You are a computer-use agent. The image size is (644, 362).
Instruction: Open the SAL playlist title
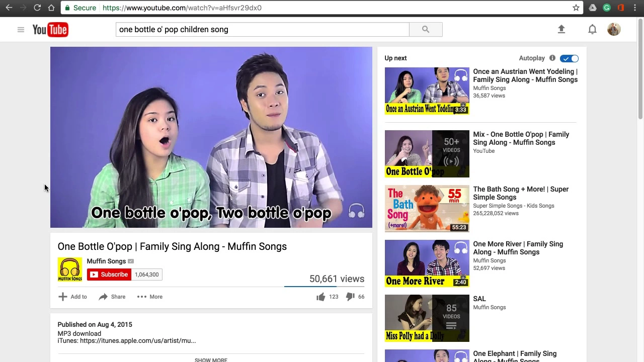tap(479, 299)
